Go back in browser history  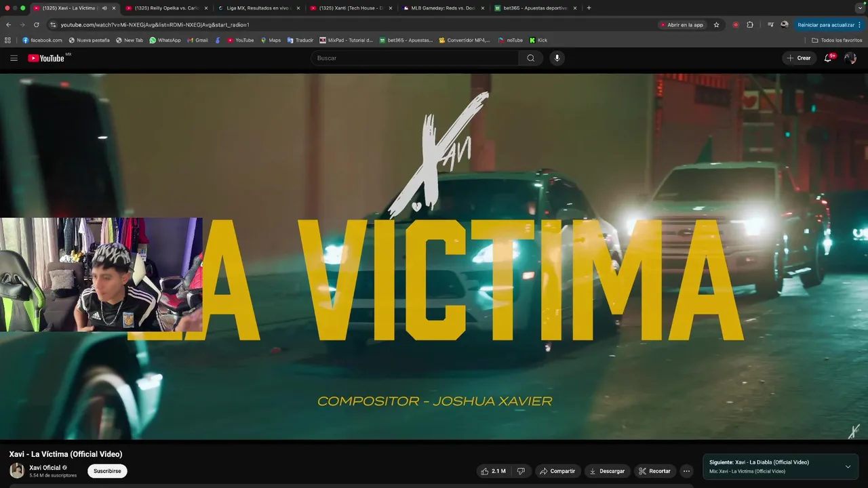pyautogui.click(x=9, y=25)
